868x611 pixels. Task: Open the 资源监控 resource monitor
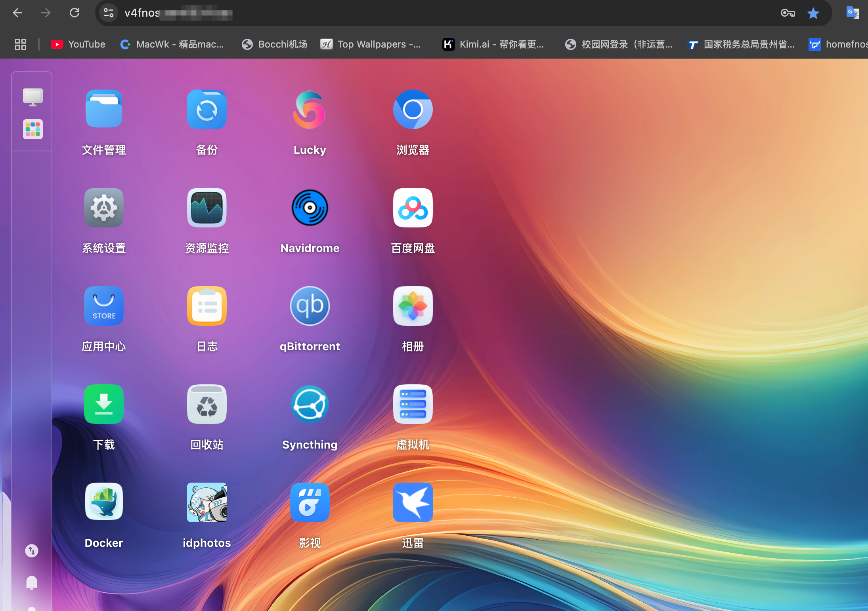click(x=207, y=208)
